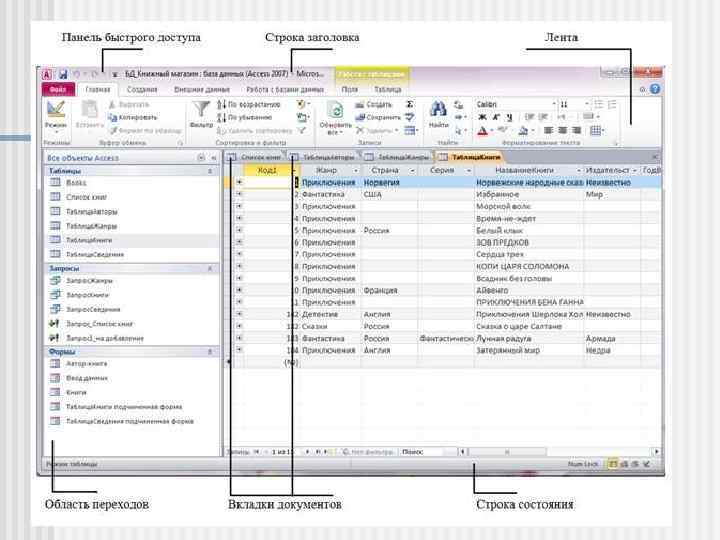Expand subdatasheet for the Детектив Англия row
This screenshot has height=540, width=720.
(239, 314)
